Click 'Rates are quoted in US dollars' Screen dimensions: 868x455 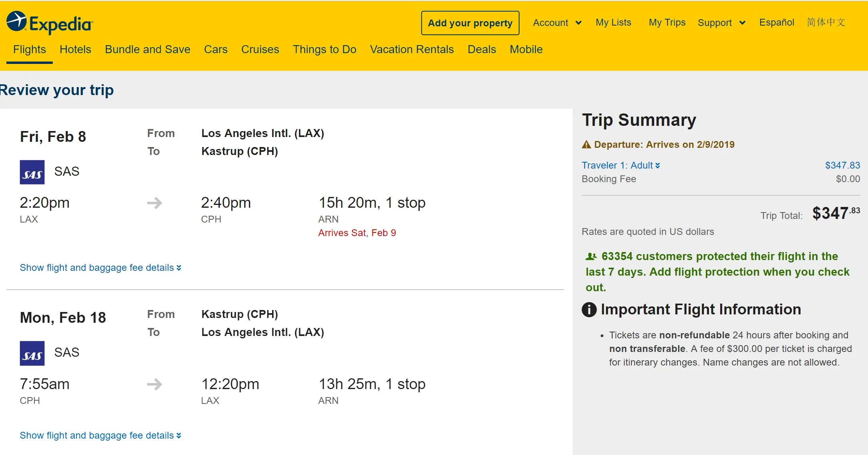(648, 232)
